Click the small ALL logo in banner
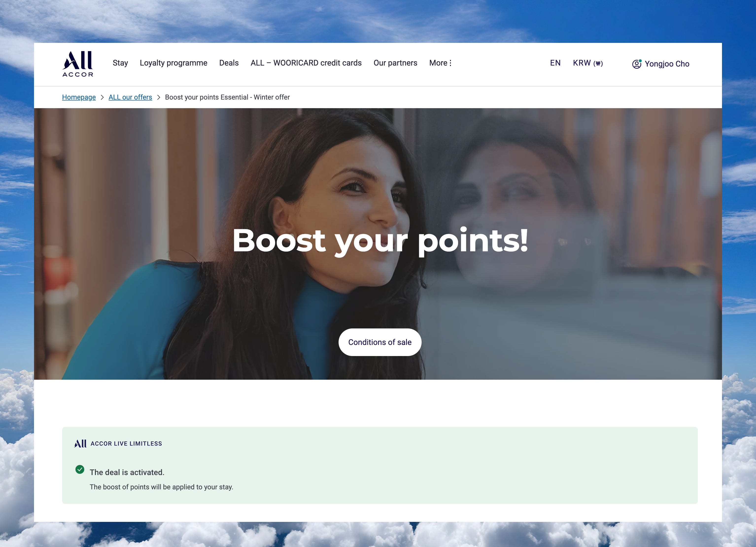 80,443
